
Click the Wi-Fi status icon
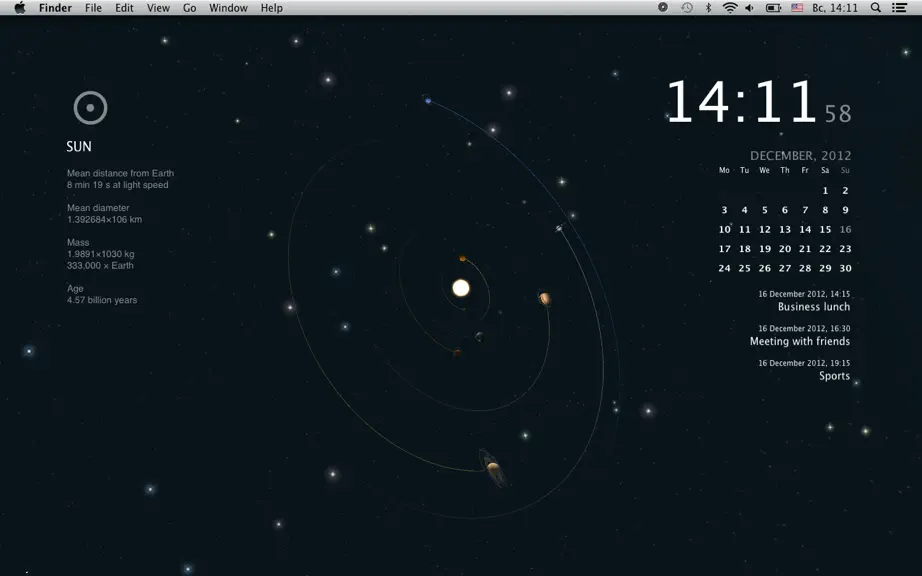click(730, 8)
